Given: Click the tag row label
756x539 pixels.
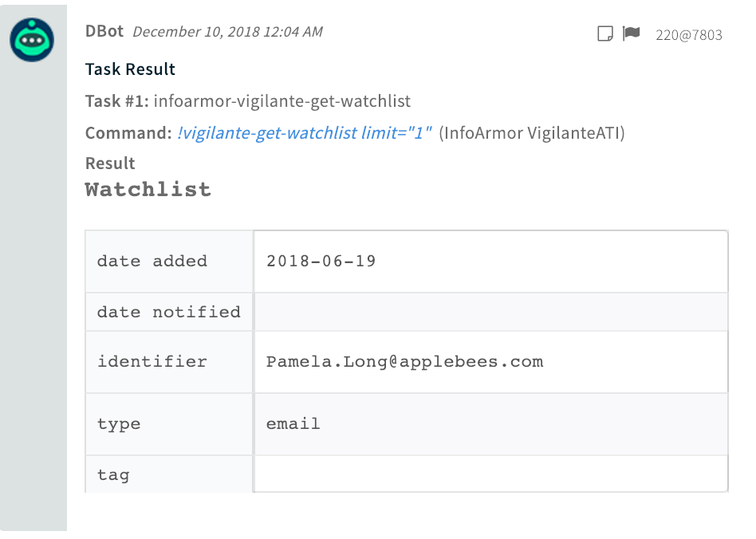Looking at the screenshot, I should pos(113,475).
